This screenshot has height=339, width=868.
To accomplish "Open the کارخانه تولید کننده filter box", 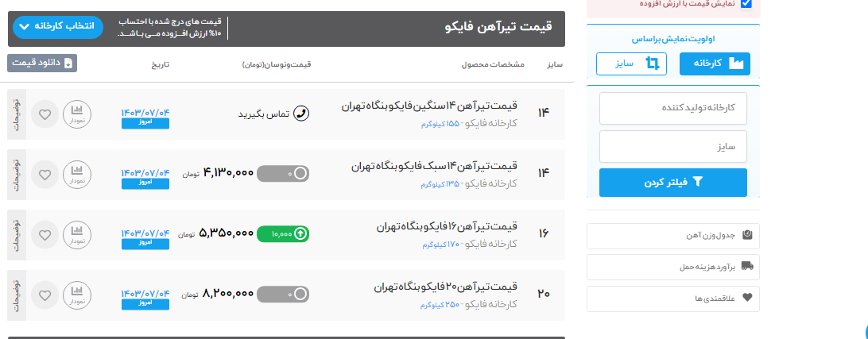I will [x=673, y=108].
